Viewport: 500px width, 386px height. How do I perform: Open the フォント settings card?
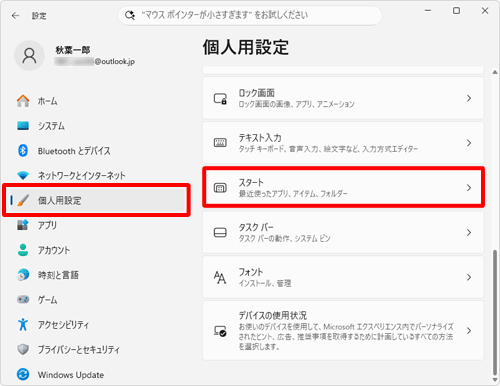click(x=343, y=277)
